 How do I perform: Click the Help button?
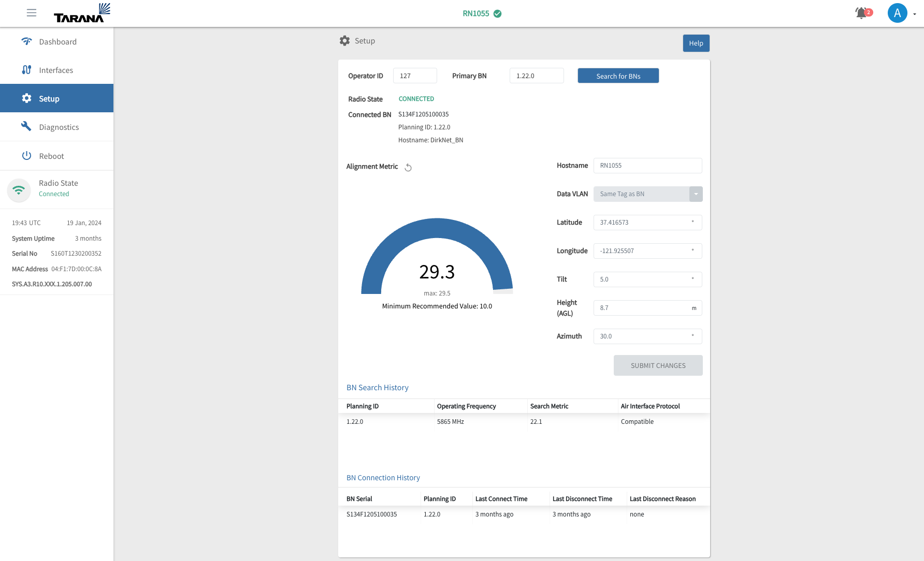[696, 43]
